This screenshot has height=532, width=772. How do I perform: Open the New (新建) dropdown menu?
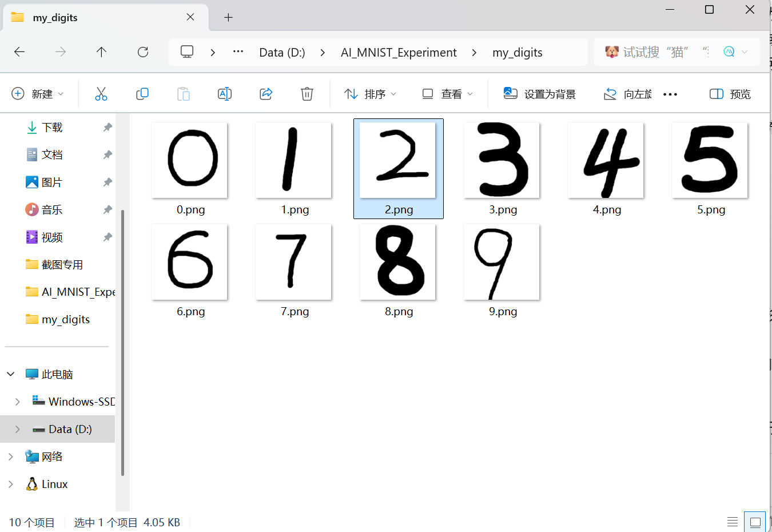pos(38,94)
